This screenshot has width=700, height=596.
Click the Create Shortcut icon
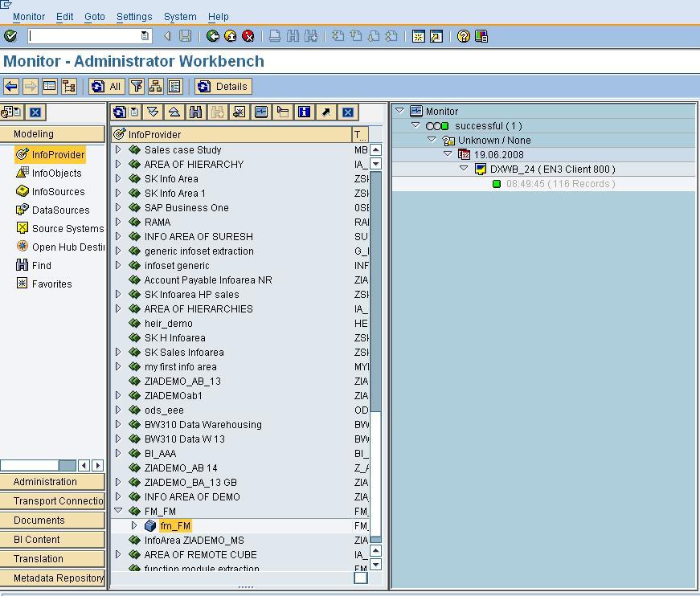click(x=436, y=36)
